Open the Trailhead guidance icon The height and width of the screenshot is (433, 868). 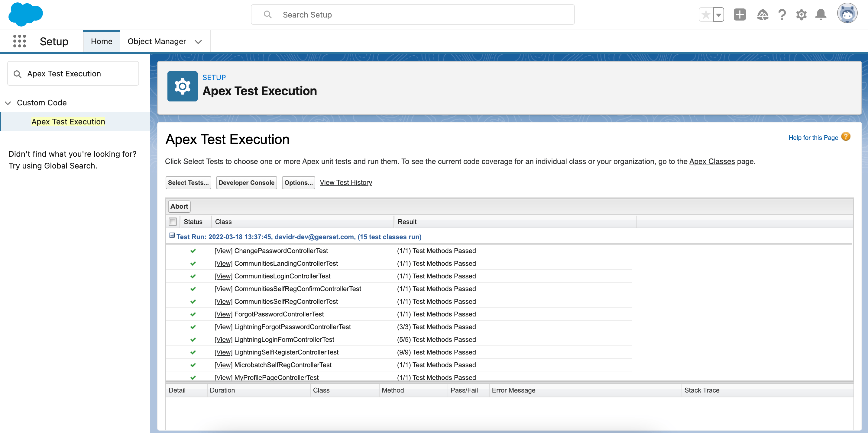(763, 15)
